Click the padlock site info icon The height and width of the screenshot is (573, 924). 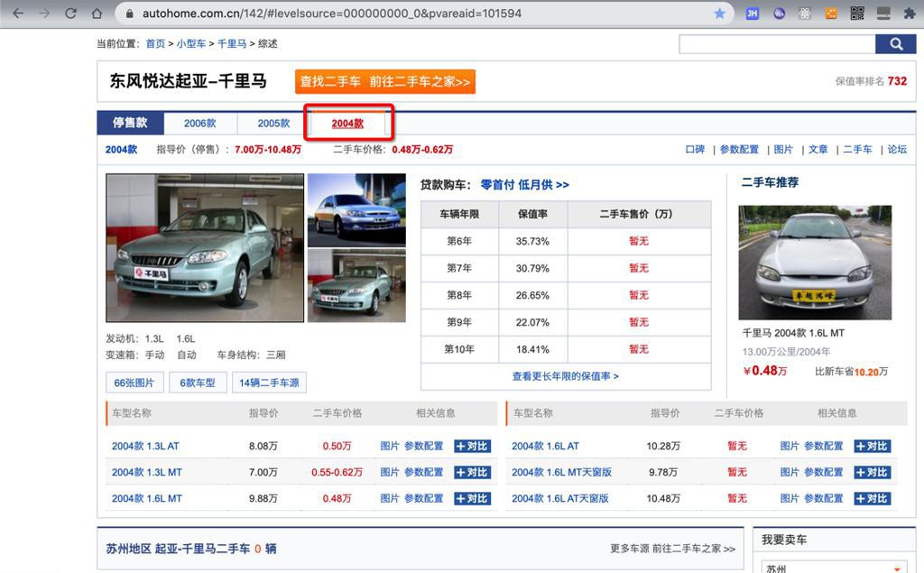[130, 13]
